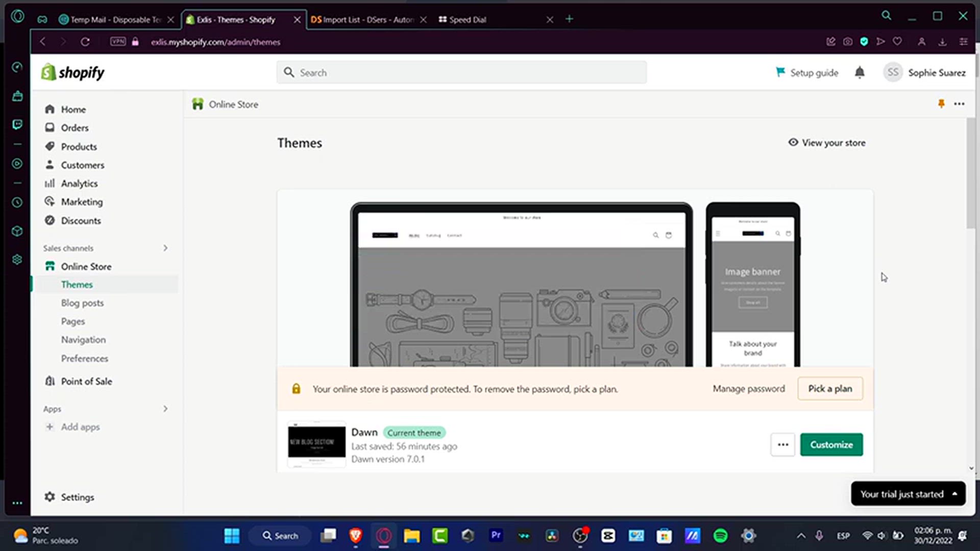This screenshot has height=551, width=980.
Task: Select Themes sub-item
Action: coord(77,284)
